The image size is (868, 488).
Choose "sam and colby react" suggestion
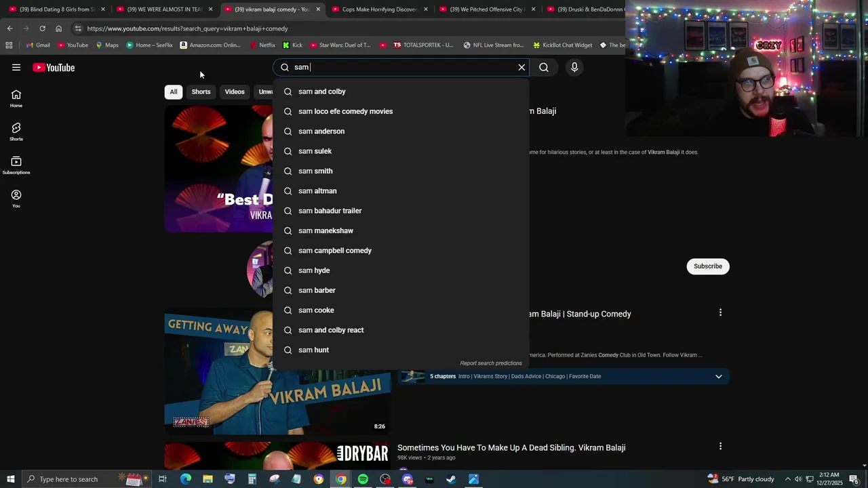coord(401,330)
